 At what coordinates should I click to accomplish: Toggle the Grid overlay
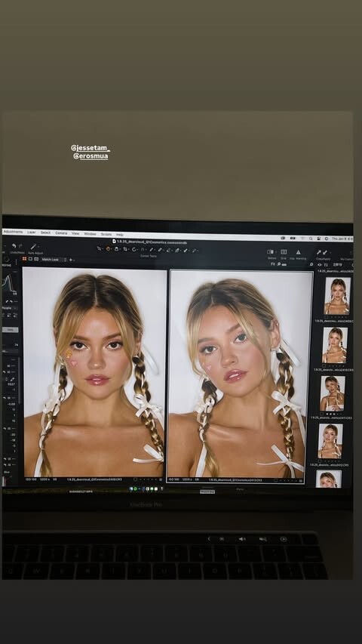point(284,251)
